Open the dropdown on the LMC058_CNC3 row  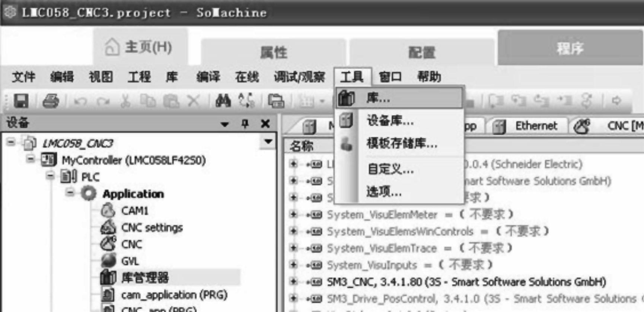(268, 142)
